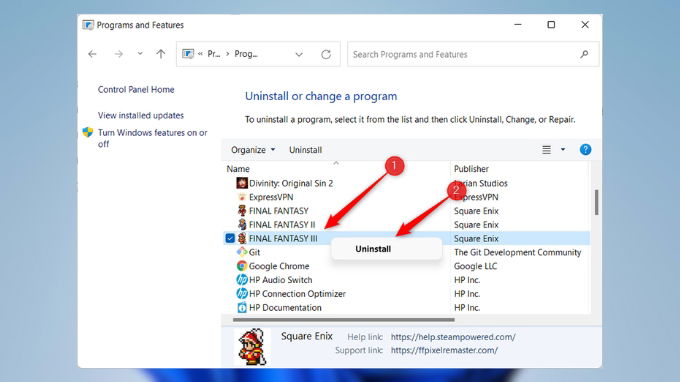Select the Google Chrome icon entry

pos(242,266)
